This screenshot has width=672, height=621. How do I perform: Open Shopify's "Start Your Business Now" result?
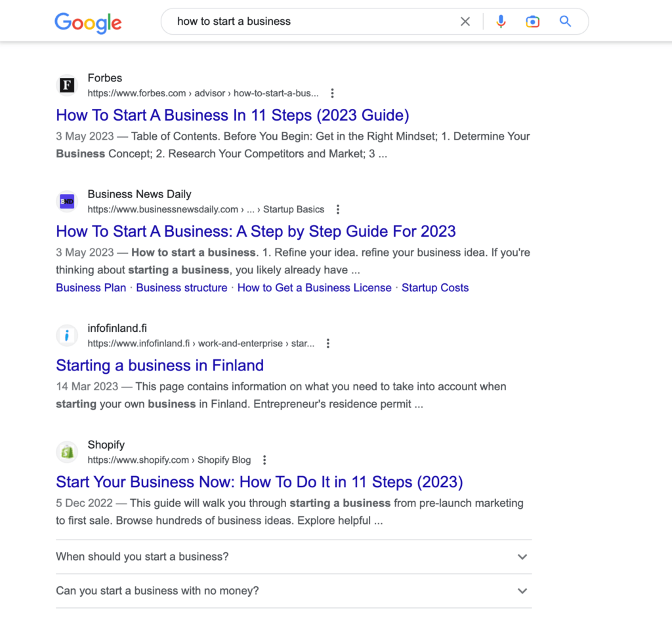259,482
